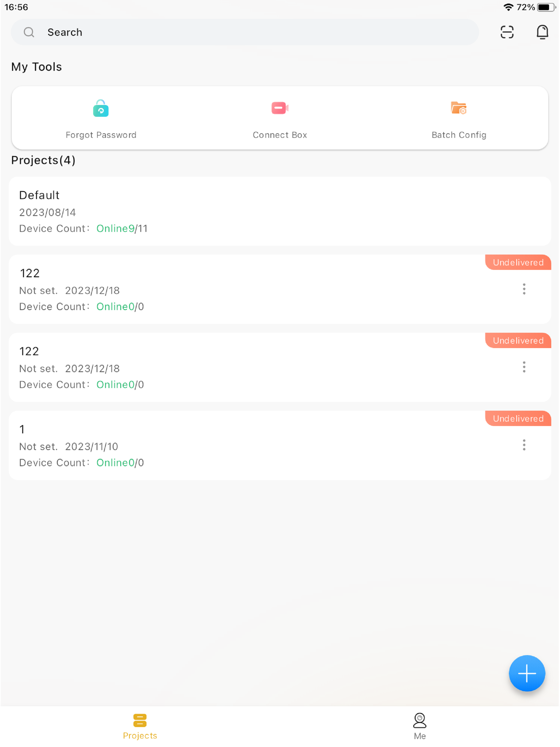Tap Undelivered badge on project 1
The width and height of the screenshot is (560, 747).
(518, 418)
